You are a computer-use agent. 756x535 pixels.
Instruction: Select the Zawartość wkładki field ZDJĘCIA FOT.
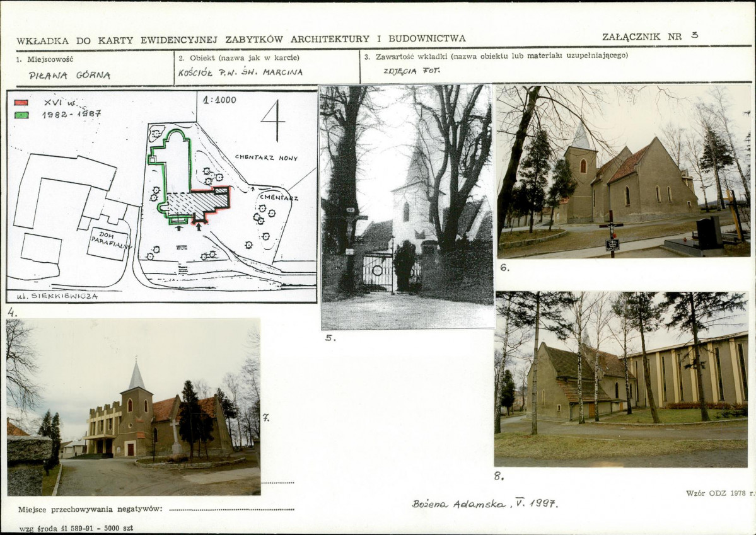411,71
